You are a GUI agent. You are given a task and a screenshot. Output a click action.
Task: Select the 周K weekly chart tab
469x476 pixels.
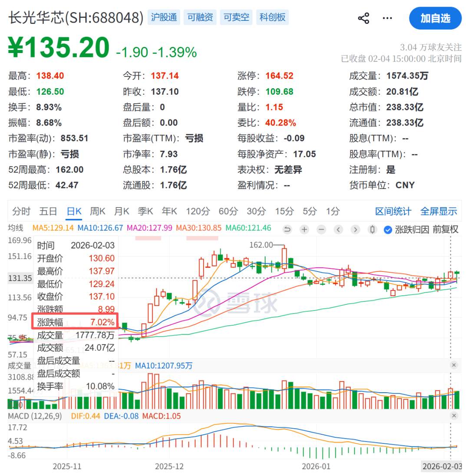click(98, 212)
